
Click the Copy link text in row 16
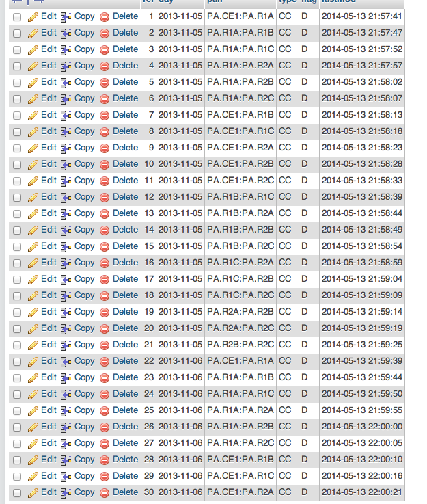click(85, 262)
